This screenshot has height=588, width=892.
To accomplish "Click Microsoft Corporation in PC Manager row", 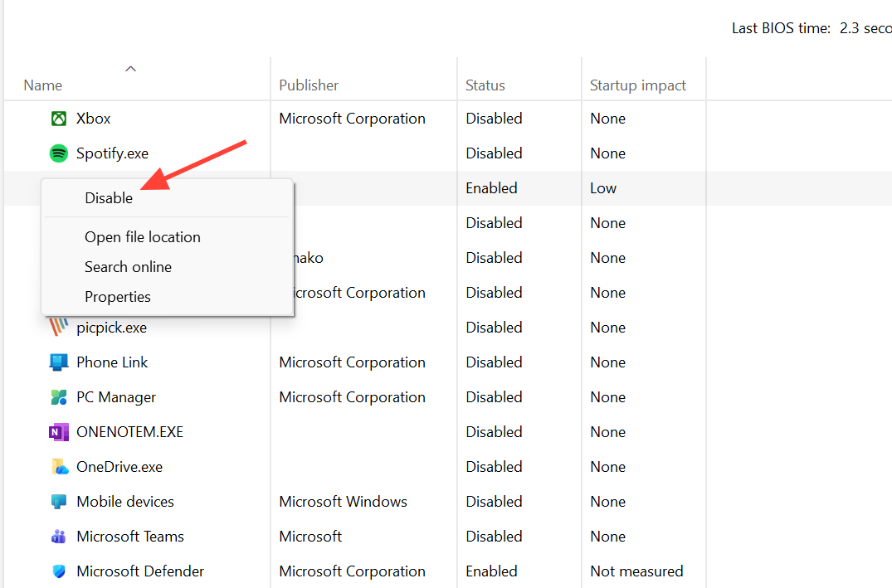I will [x=352, y=397].
